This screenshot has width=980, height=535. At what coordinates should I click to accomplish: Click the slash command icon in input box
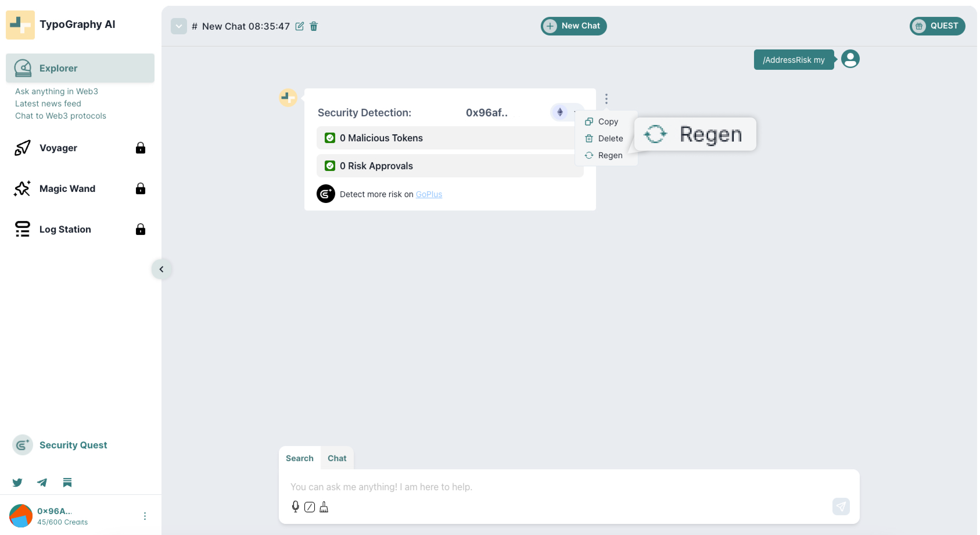(x=309, y=507)
